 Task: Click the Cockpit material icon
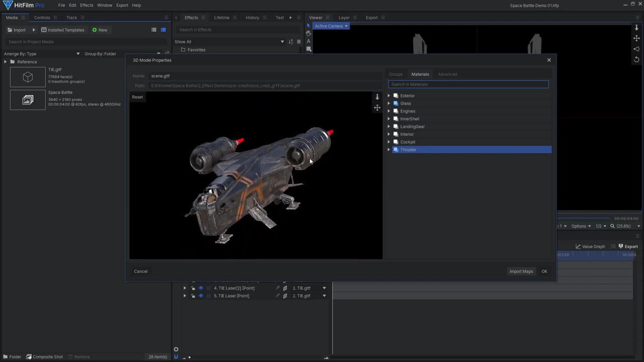pyautogui.click(x=396, y=142)
